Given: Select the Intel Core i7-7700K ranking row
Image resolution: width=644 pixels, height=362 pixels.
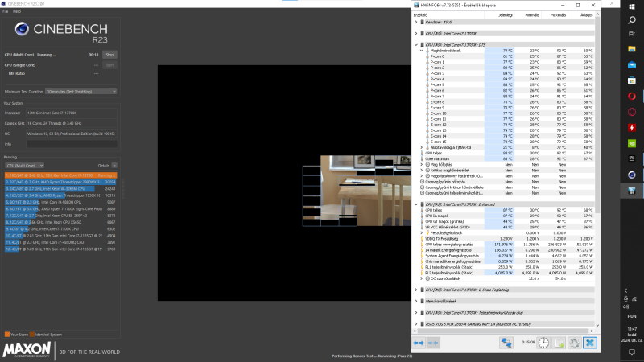Looking at the screenshot, I should point(61,229).
